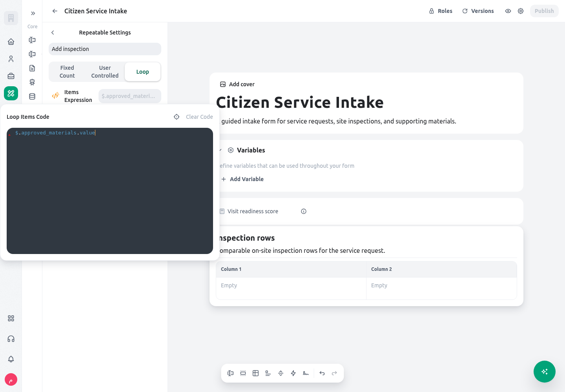Open Versions in the header
565x392 pixels.
pyautogui.click(x=478, y=11)
